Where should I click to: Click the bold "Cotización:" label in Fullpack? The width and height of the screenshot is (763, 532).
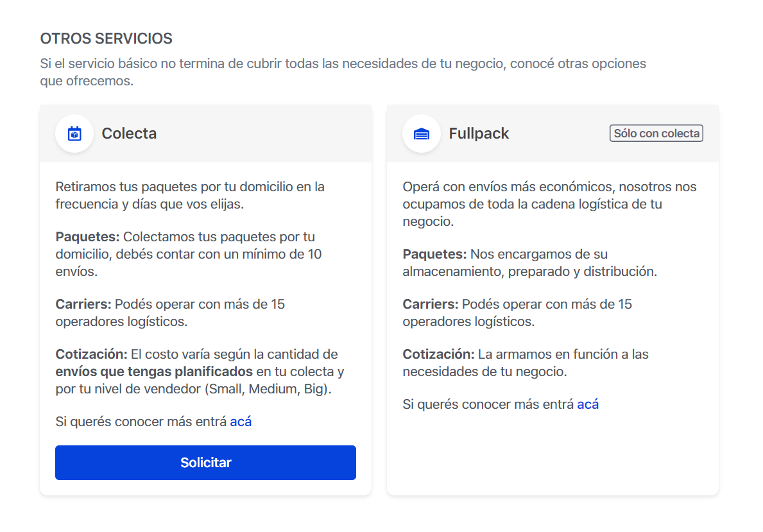click(438, 354)
